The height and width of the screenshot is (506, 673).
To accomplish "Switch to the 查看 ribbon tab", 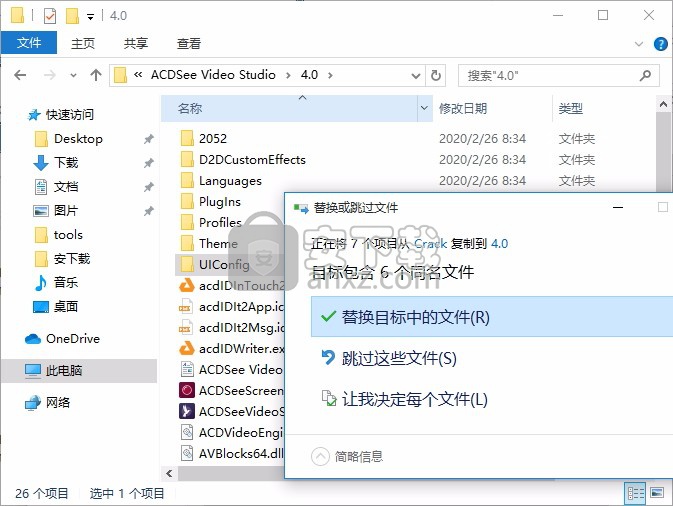I will pyautogui.click(x=189, y=43).
